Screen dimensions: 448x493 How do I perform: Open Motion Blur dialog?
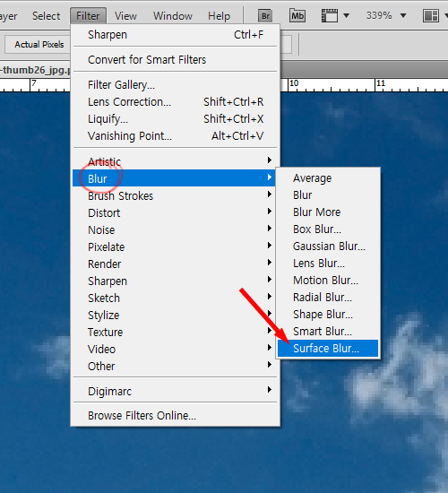point(328,281)
